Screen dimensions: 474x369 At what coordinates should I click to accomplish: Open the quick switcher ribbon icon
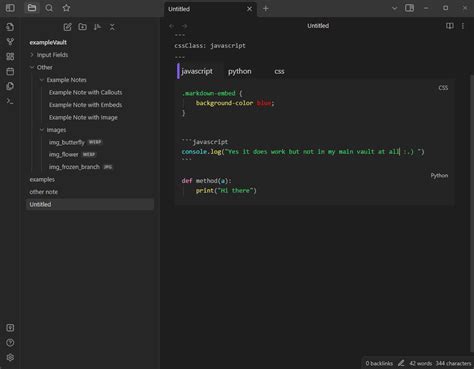pyautogui.click(x=10, y=27)
